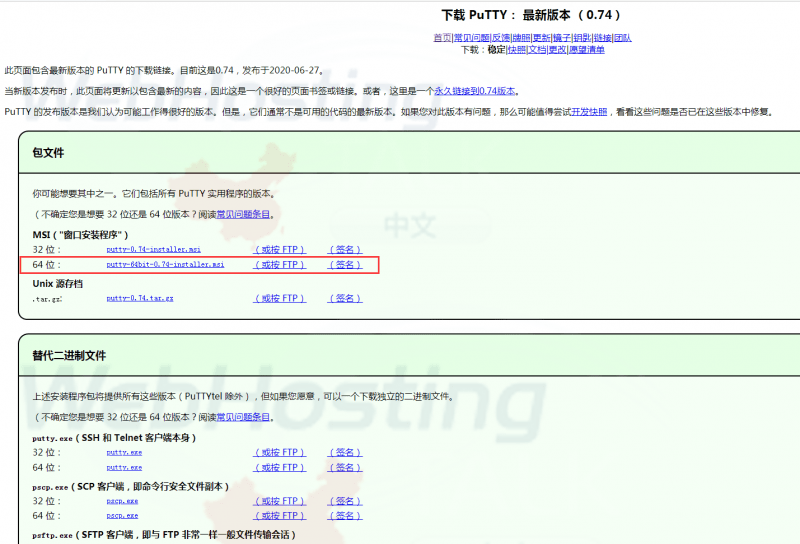Open the 快照 snapshot download link

click(x=516, y=50)
